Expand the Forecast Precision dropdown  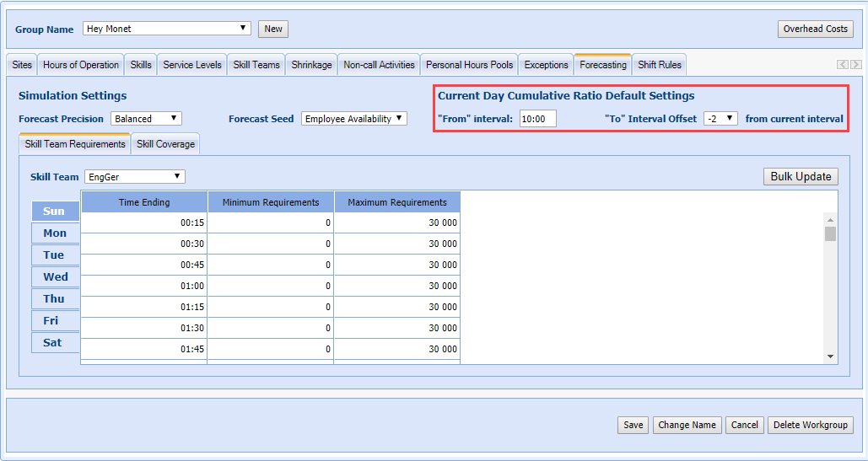[x=146, y=119]
